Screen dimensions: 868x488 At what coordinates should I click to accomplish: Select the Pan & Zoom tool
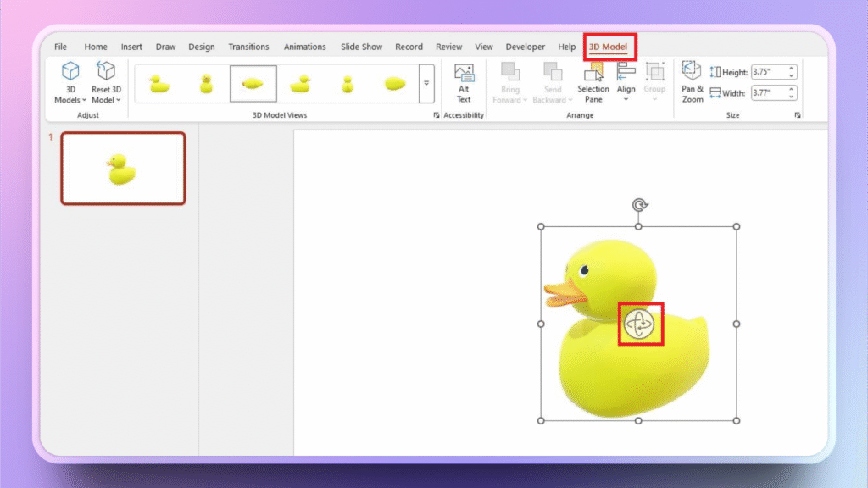pos(693,82)
